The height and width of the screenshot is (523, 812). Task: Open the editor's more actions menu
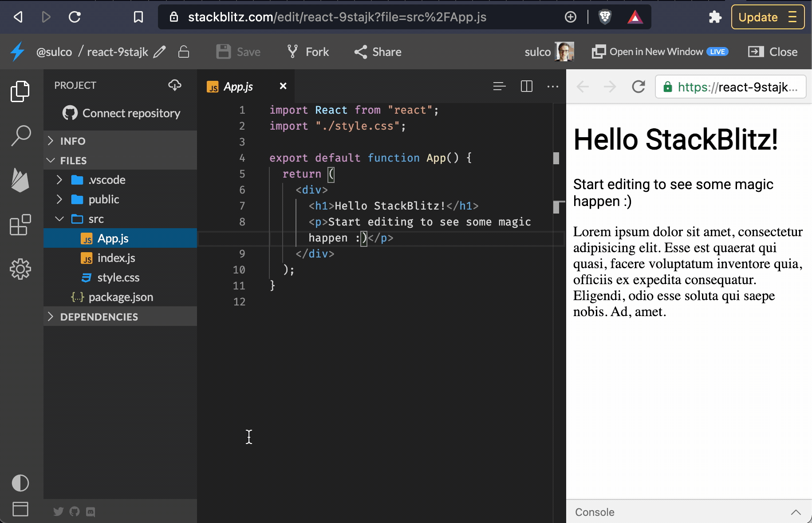(x=552, y=87)
